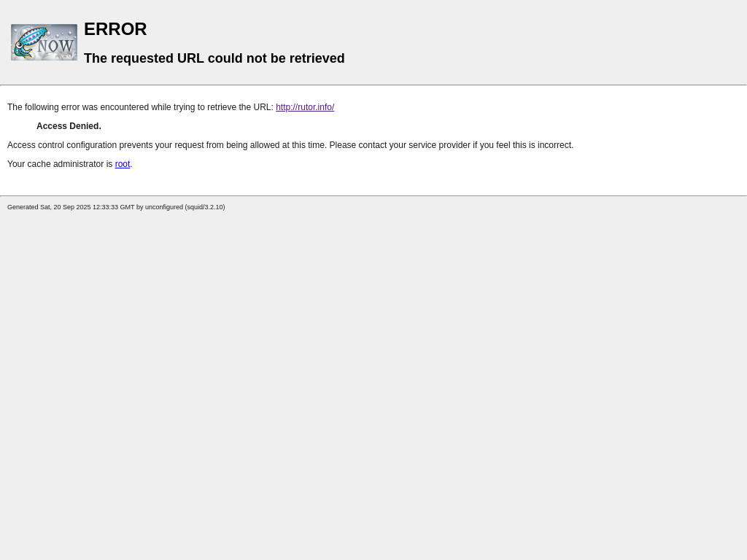747x560 pixels.
Task: Click the "contact your service provider" phrase
Action: [x=414, y=145]
